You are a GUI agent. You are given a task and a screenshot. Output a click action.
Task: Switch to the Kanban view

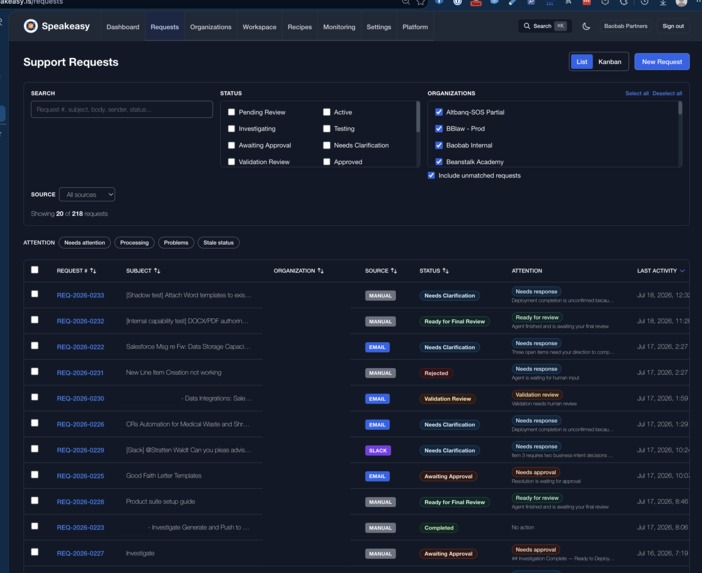(610, 62)
